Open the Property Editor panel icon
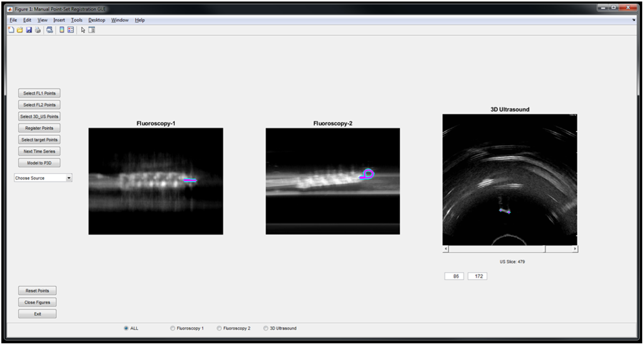This screenshot has height=345, width=644. [92, 30]
